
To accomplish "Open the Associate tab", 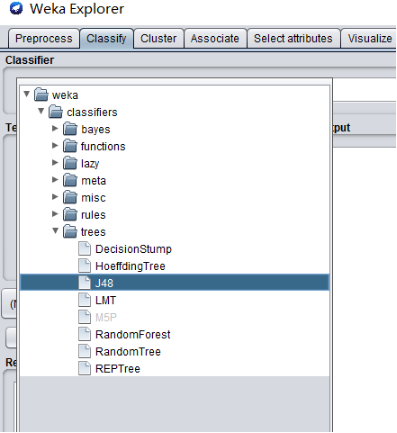I will click(215, 39).
